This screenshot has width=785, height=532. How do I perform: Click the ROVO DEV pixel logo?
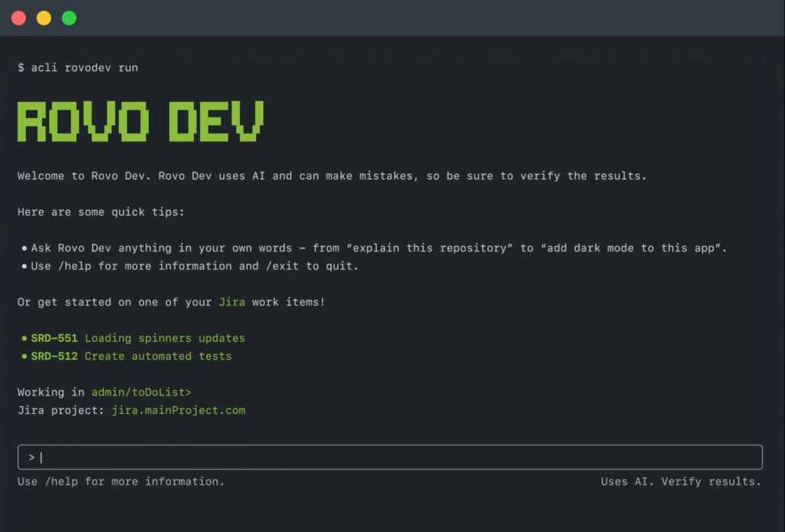(140, 121)
